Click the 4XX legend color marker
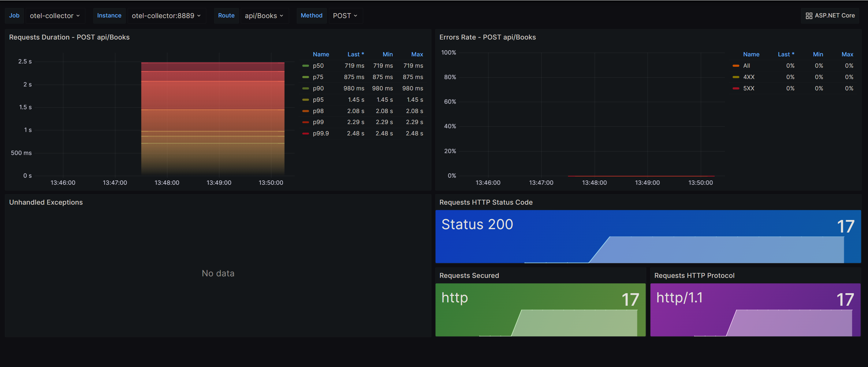 click(x=736, y=77)
